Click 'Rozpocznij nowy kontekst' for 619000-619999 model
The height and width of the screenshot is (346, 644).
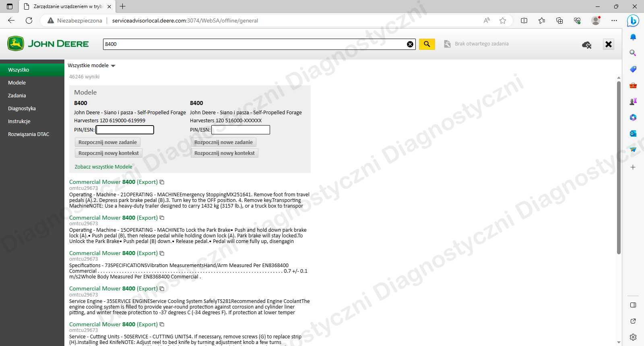[x=108, y=153]
